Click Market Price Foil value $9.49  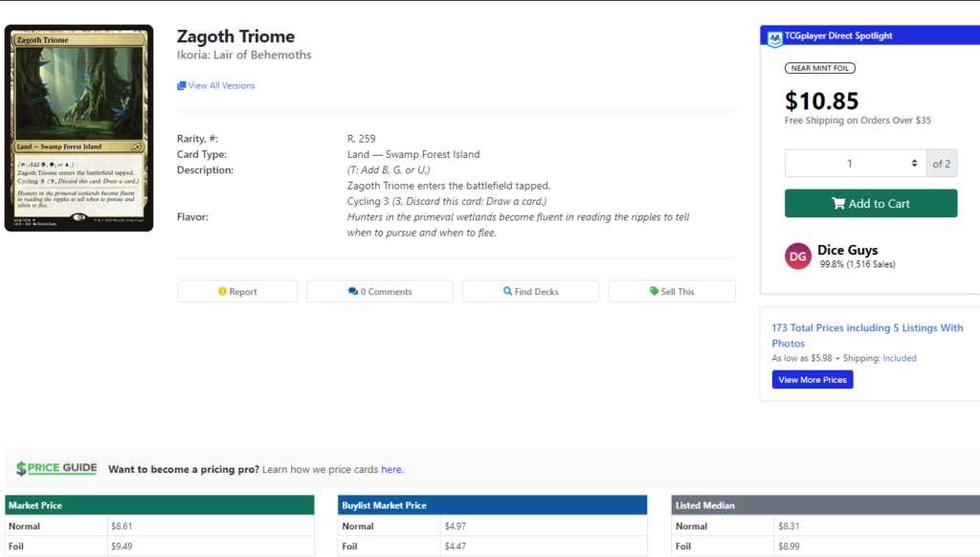pyautogui.click(x=122, y=546)
